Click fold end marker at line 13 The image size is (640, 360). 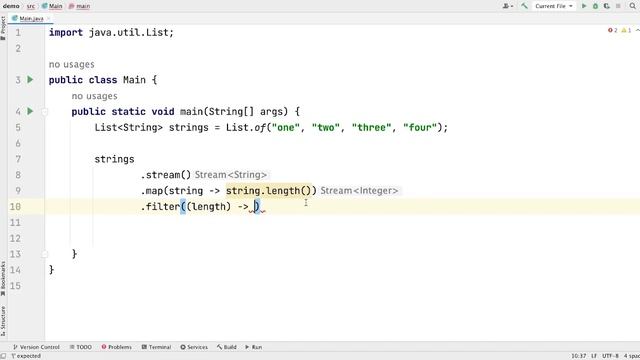[x=44, y=254]
